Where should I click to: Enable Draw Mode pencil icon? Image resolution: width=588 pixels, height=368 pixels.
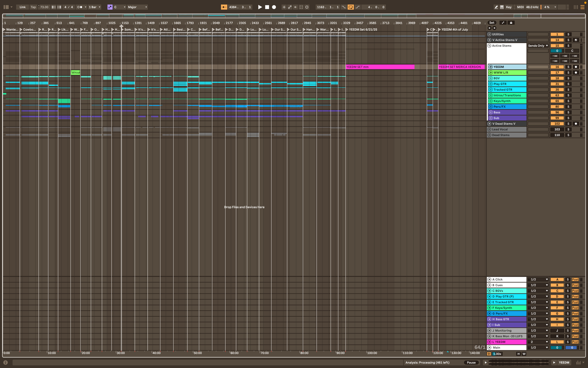496,7
